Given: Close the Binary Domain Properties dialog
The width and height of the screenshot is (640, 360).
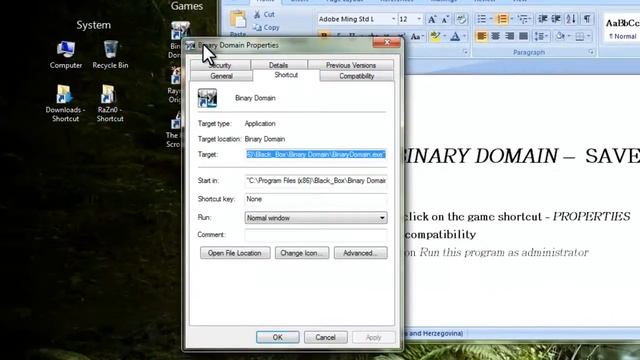Looking at the screenshot, I should click(386, 42).
